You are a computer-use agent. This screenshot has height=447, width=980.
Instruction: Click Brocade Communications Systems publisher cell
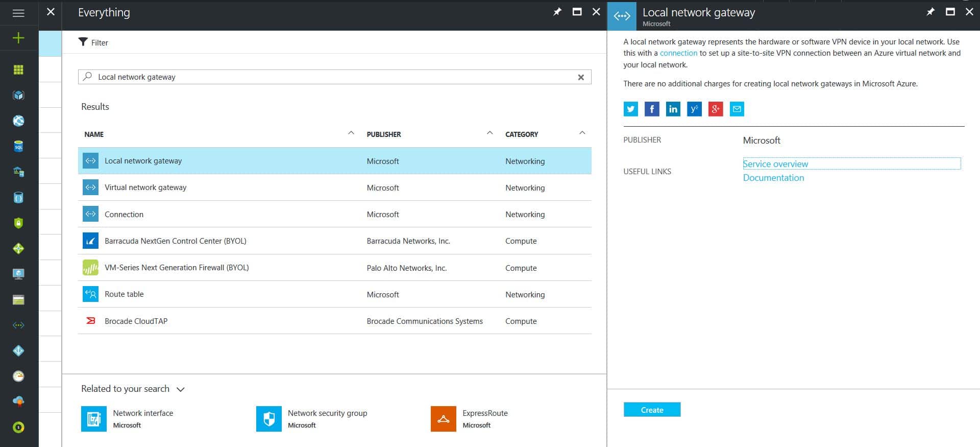pyautogui.click(x=425, y=321)
